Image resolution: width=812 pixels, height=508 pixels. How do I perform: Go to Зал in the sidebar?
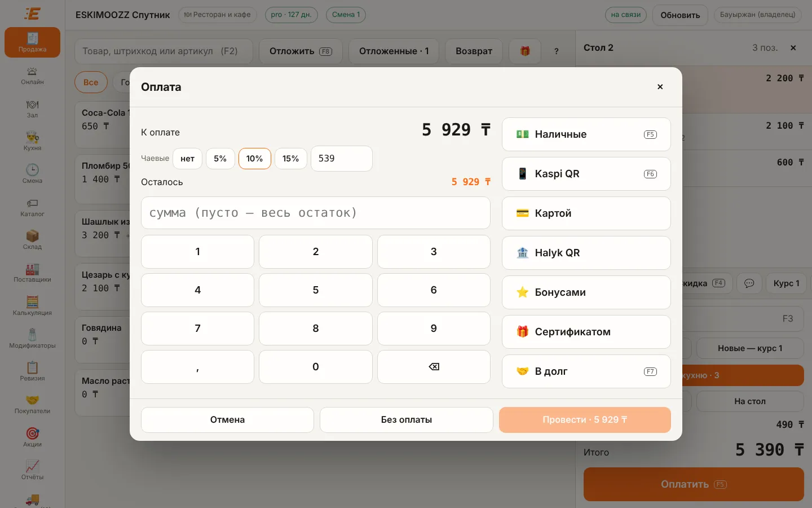coord(32,109)
